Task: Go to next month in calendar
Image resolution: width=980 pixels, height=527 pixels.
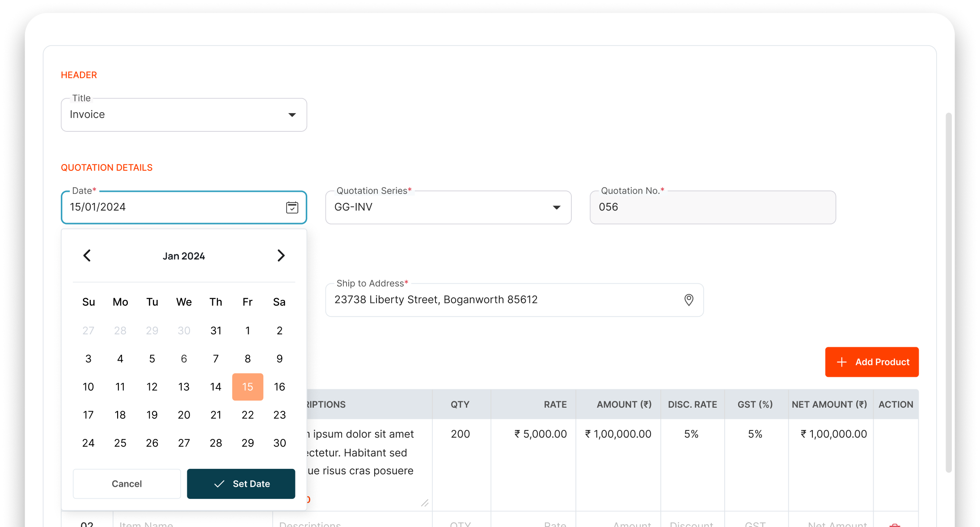Action: point(281,256)
